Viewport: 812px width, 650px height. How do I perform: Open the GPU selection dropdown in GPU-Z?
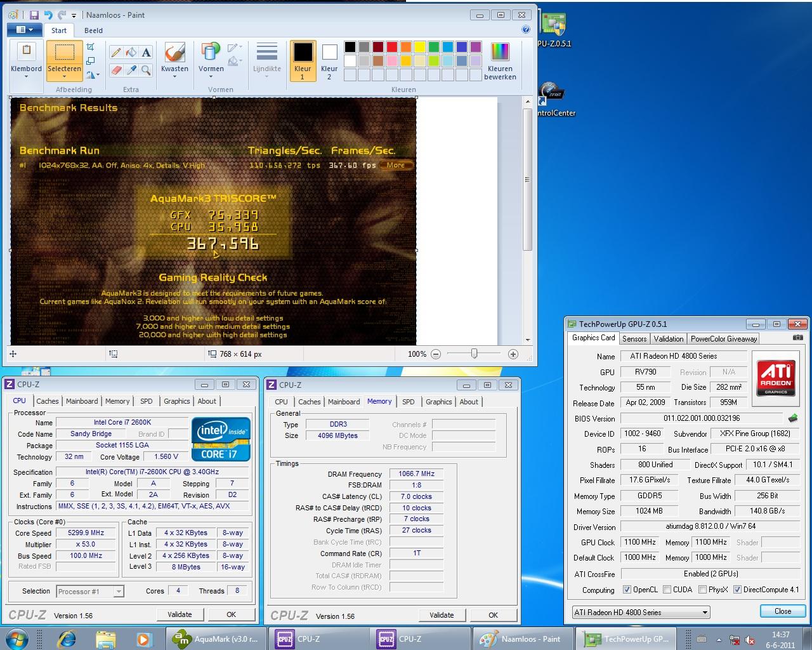coord(704,613)
